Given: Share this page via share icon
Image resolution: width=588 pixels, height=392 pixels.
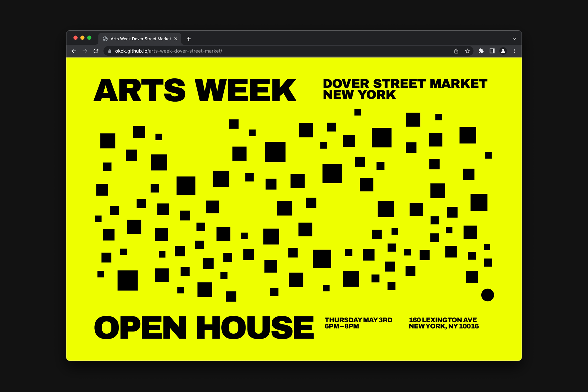Looking at the screenshot, I should point(456,51).
